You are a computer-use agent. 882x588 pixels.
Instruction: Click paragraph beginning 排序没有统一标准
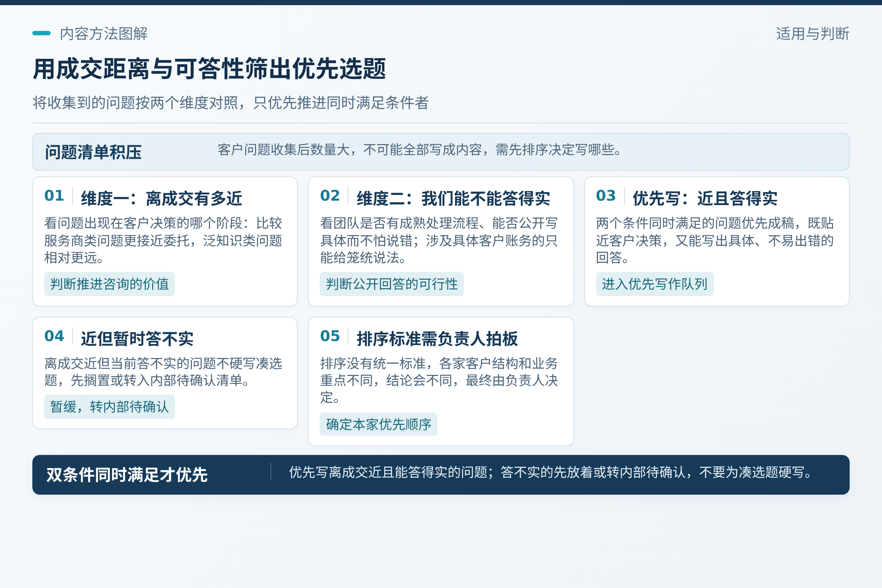pos(439,380)
